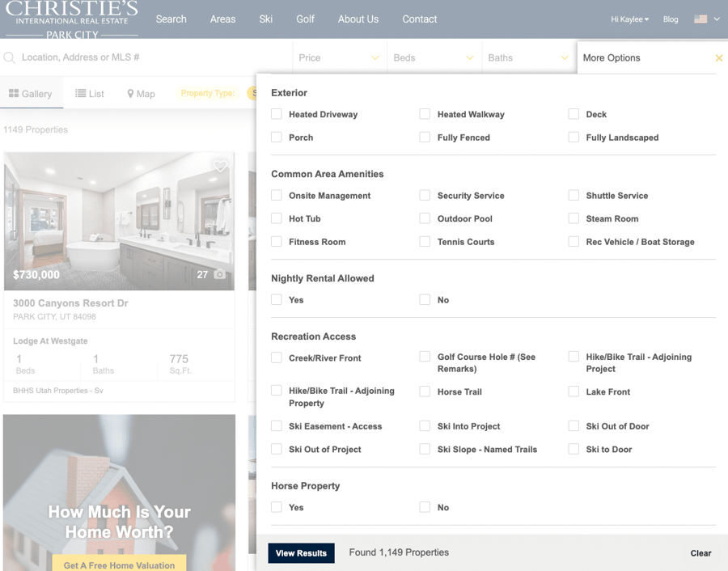Image resolution: width=728 pixels, height=571 pixels.
Task: Open the Ski menu item
Action: 265,19
